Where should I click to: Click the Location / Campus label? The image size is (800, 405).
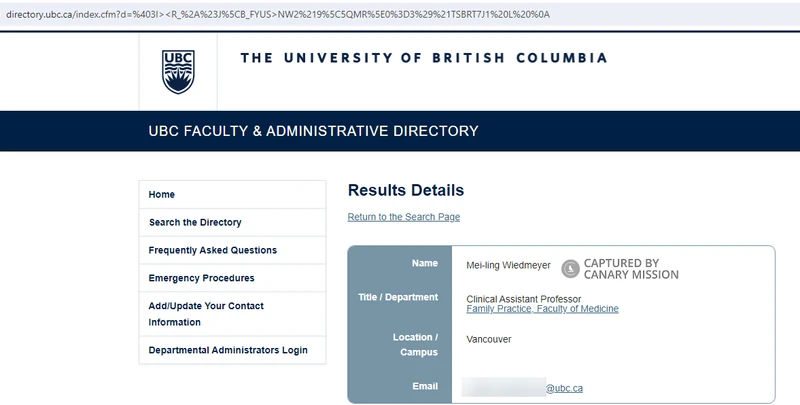point(415,345)
